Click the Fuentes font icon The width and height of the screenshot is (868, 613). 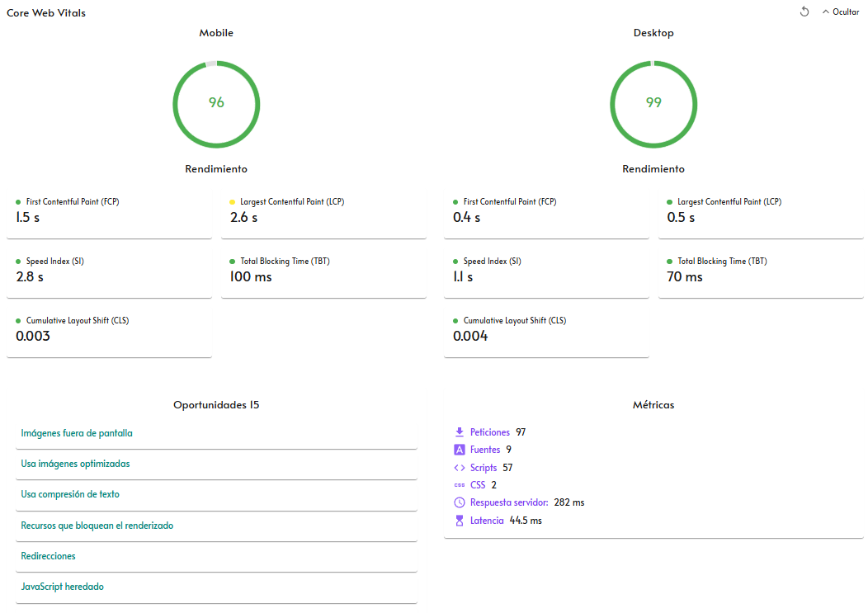coord(460,450)
